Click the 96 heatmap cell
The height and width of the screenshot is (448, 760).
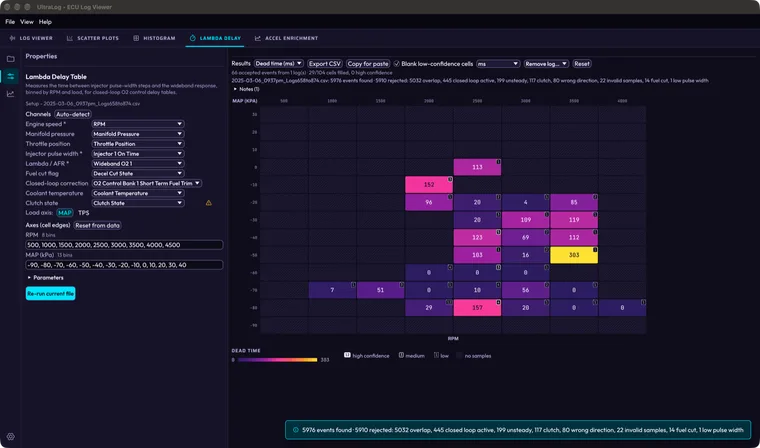pyautogui.click(x=429, y=202)
